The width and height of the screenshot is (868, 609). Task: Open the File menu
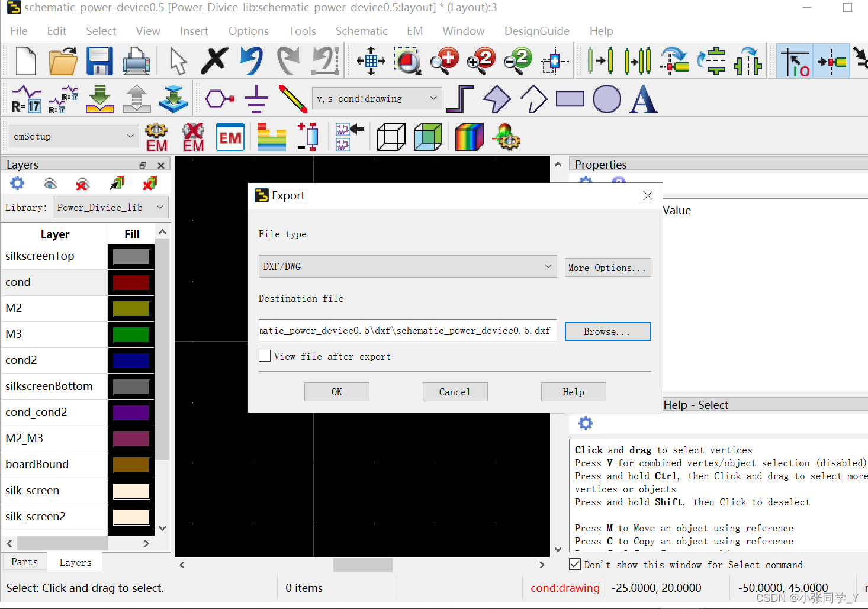pos(19,31)
